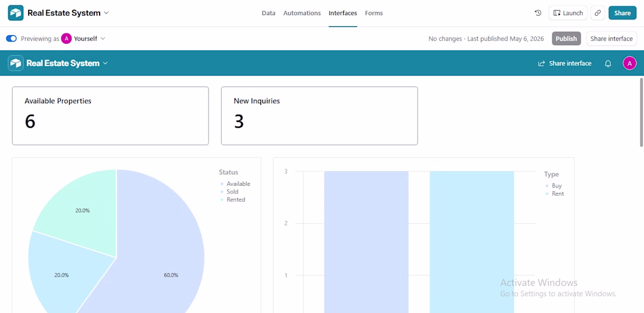Click the Available legend swatch

click(222, 184)
